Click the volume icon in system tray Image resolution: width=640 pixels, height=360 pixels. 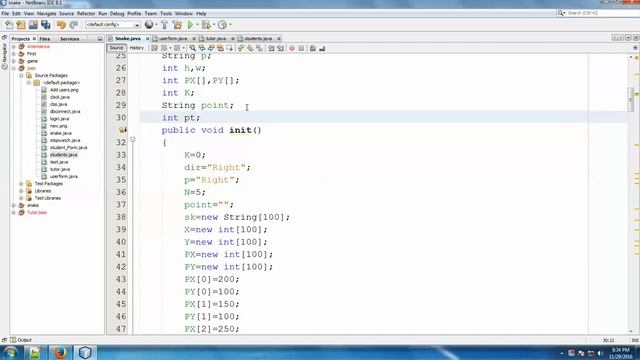click(x=600, y=353)
